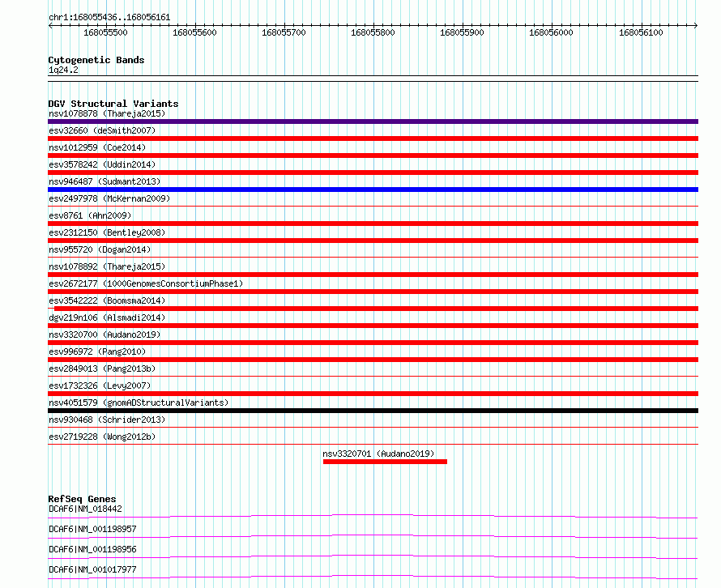Click the red nsv3320701 variant bar
The height and width of the screenshot is (588, 721).
click(385, 462)
